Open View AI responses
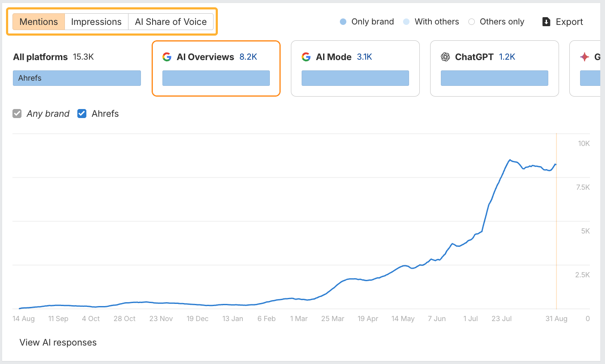Viewport: 605px width, 364px height. 58,342
